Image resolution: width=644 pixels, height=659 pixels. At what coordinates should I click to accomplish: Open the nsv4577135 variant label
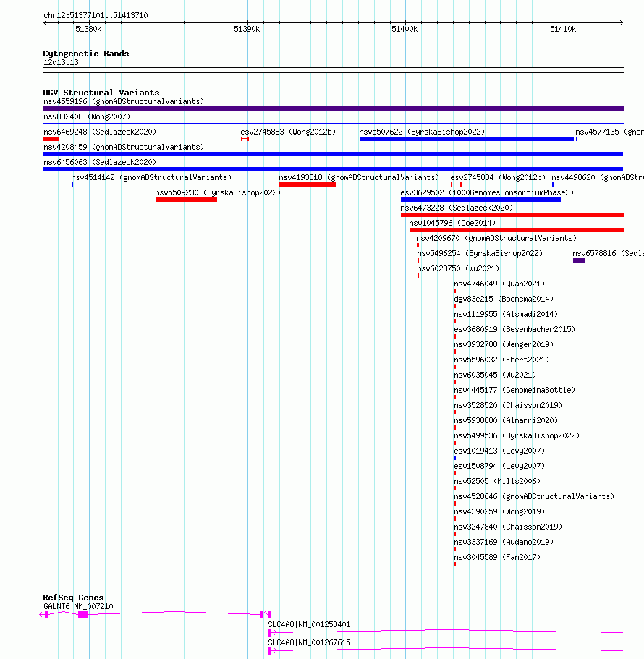coord(609,132)
